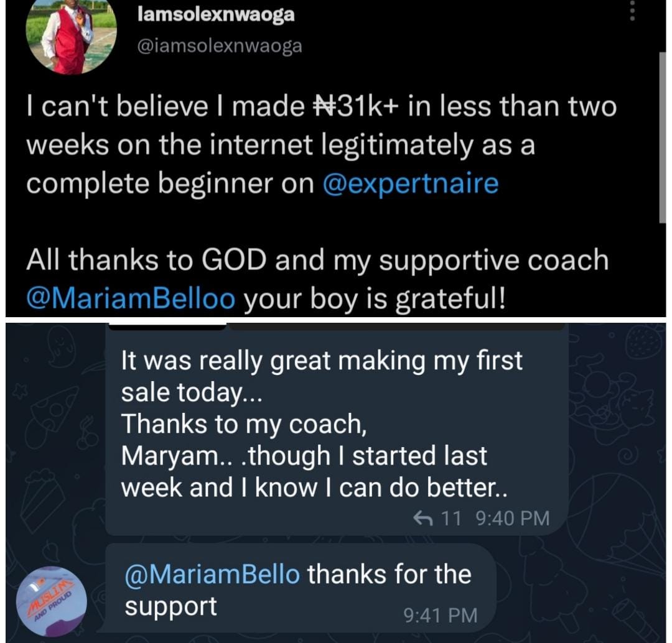
Task: Tap 'I know I can do better' text
Action: coord(348,488)
